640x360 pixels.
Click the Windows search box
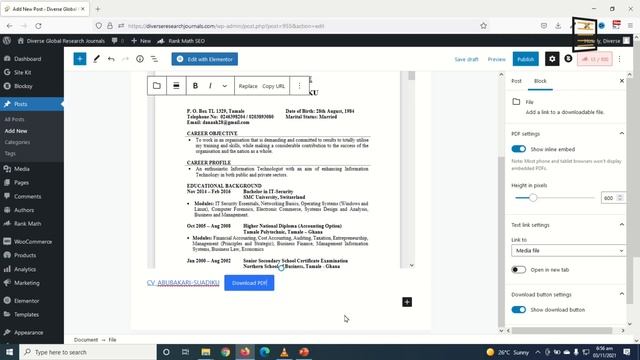point(88,352)
